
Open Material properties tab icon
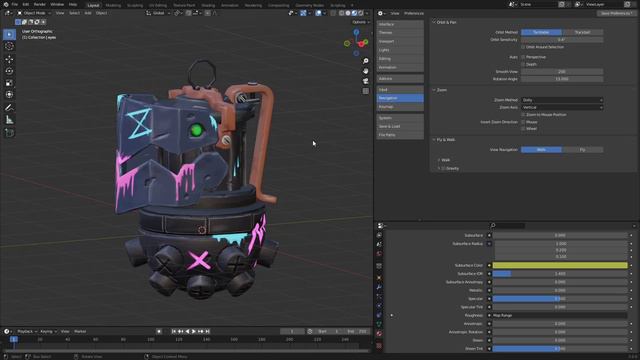(x=379, y=334)
